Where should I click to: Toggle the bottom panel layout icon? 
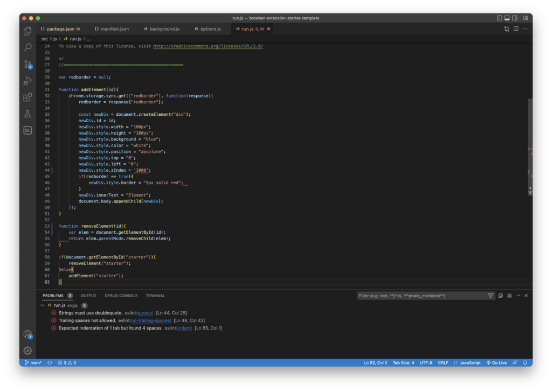507,18
